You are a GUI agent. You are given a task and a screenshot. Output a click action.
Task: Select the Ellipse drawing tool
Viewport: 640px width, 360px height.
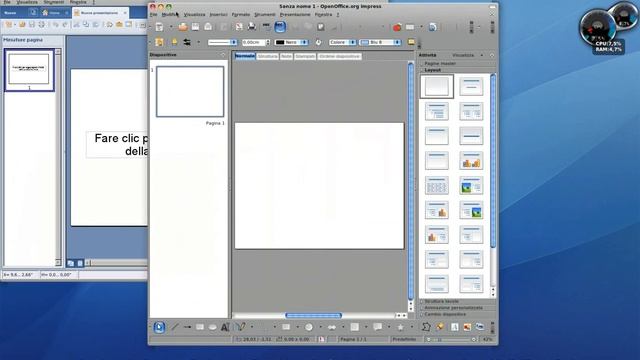pyautogui.click(x=212, y=327)
